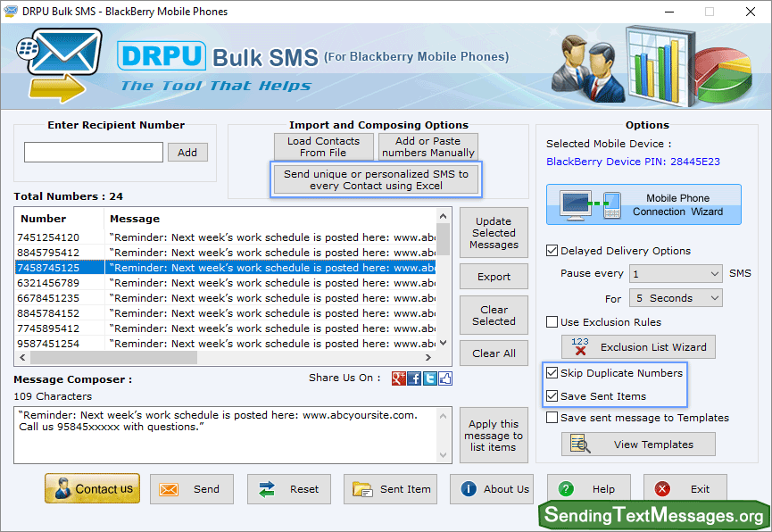Open the 5 Seconds duration dropdown
The height and width of the screenshot is (532, 772).
coord(676,298)
